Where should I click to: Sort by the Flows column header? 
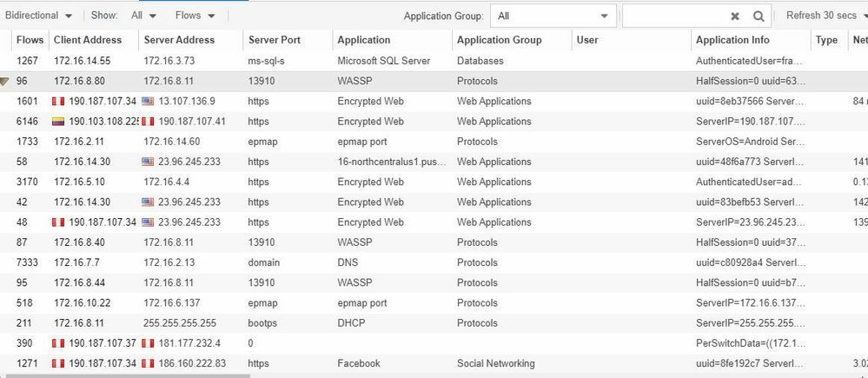coord(30,40)
